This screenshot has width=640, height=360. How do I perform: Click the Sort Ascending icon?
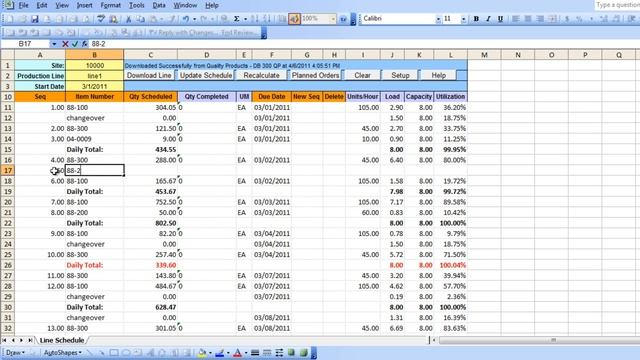click(255, 19)
